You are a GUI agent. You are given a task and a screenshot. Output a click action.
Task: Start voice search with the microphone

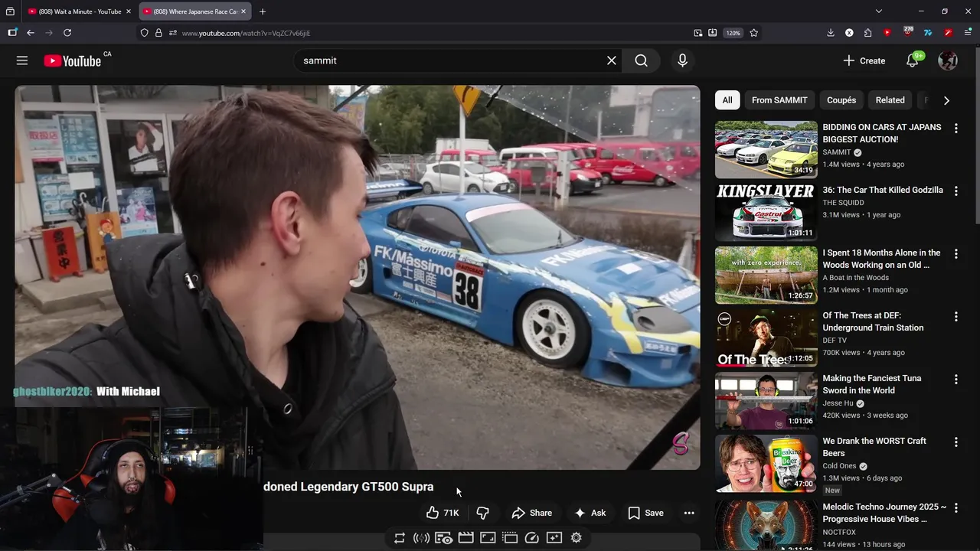tap(682, 60)
